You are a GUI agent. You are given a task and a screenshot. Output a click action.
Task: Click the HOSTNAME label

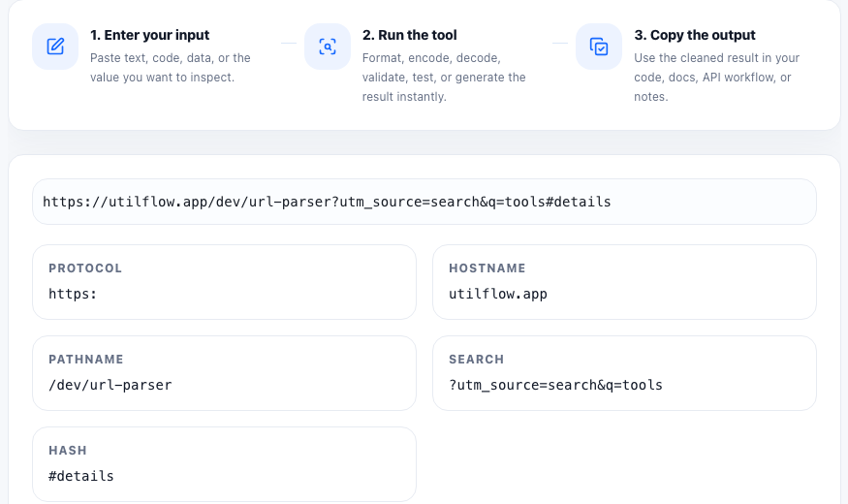tap(487, 268)
